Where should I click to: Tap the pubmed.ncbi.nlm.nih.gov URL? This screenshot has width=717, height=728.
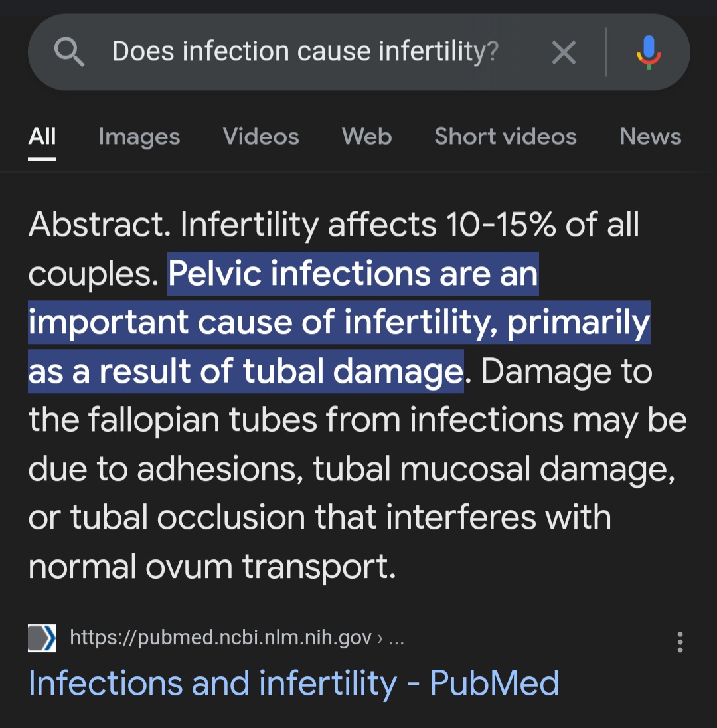(x=220, y=638)
